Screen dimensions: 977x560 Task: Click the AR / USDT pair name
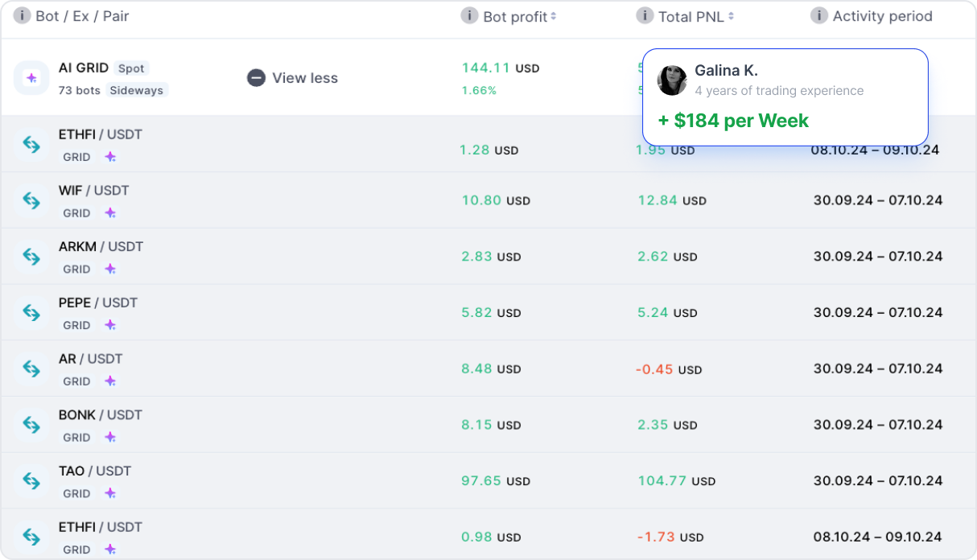tap(91, 359)
